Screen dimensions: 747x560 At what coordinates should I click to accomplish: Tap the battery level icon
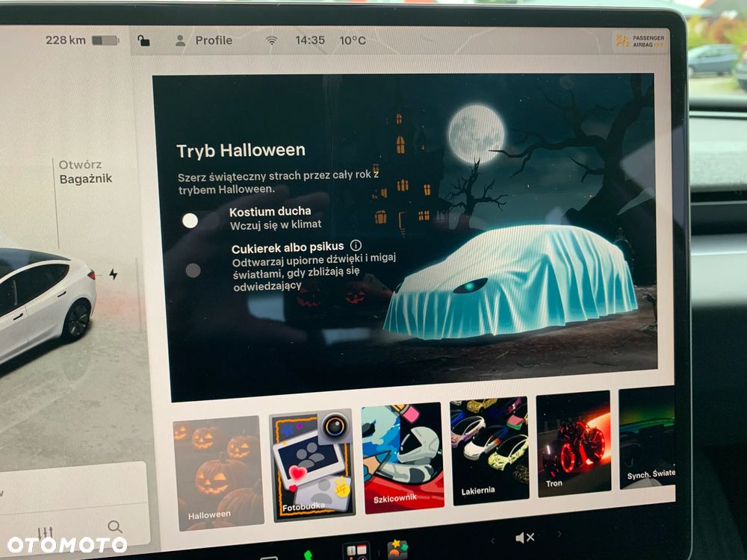pos(105,40)
